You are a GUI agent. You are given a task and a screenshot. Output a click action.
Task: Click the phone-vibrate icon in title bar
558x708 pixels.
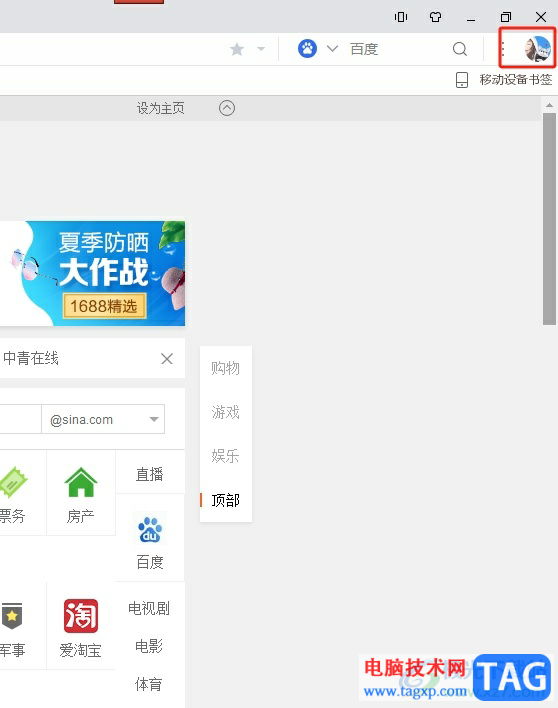401,17
